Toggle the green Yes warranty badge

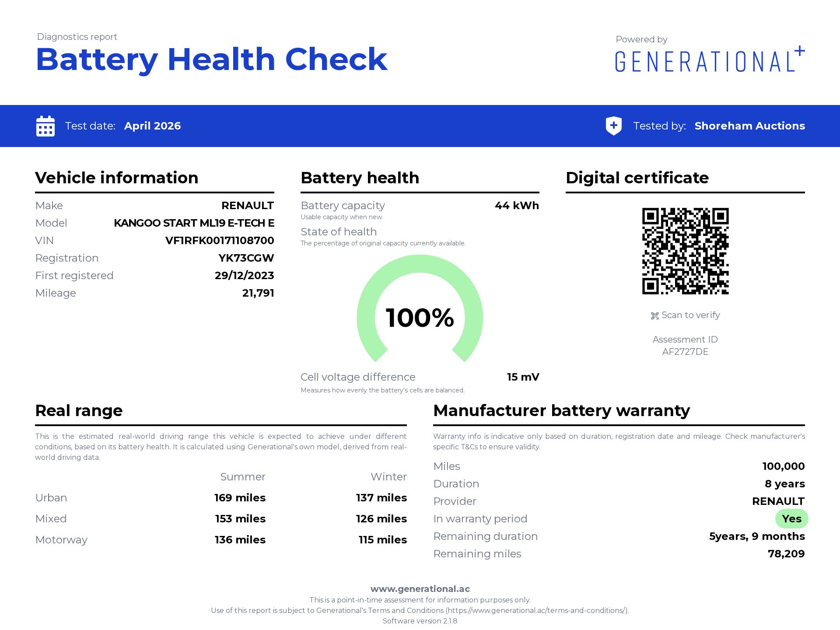(792, 518)
